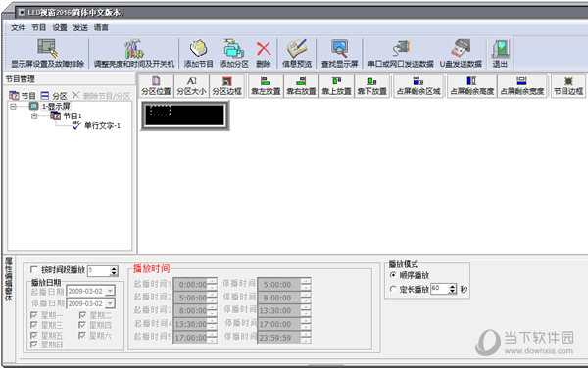Select 单行文字-1 tree item
Screen dimensions: 588x369
pos(102,126)
